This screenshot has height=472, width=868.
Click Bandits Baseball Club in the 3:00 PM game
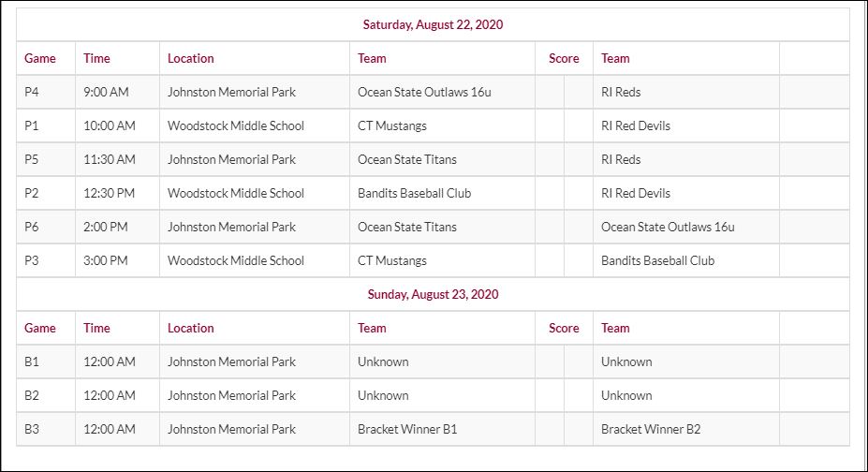[657, 260]
